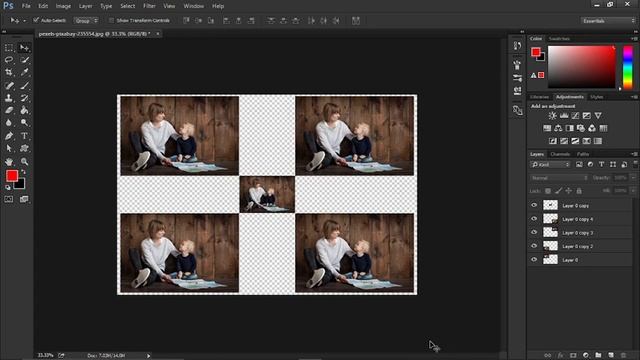The image size is (640, 360).
Task: Toggle Quick Mask mode
Action: [x=9, y=199]
